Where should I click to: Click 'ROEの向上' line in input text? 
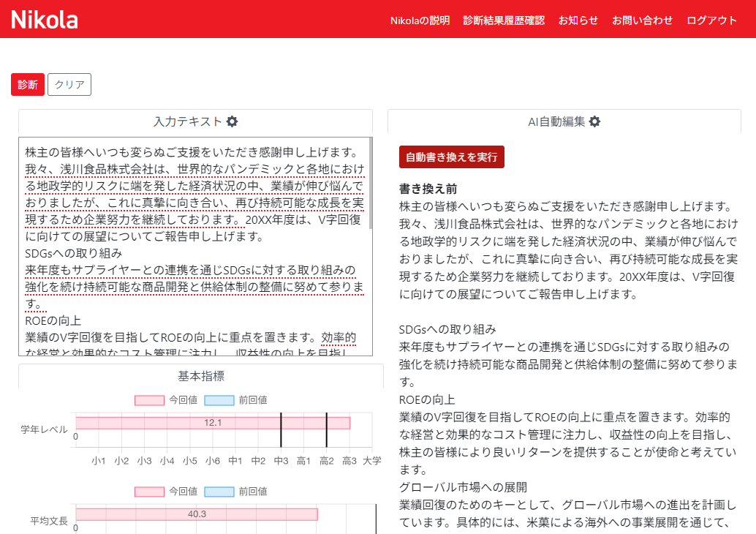[53, 321]
